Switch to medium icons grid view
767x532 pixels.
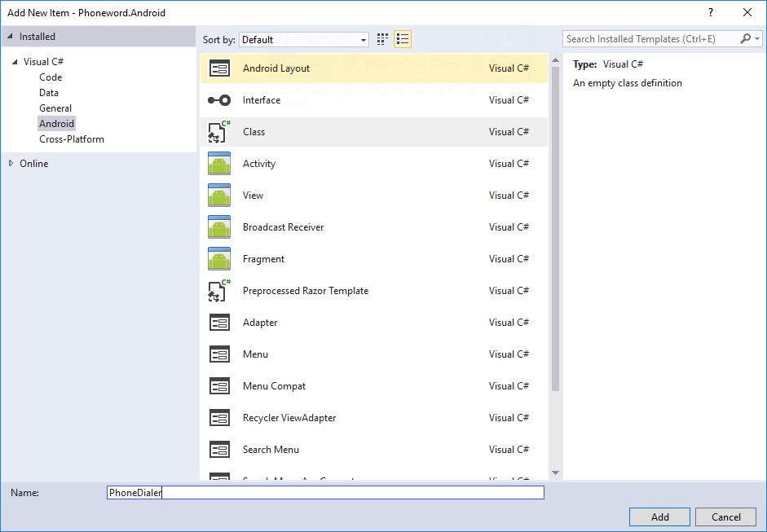(x=382, y=39)
